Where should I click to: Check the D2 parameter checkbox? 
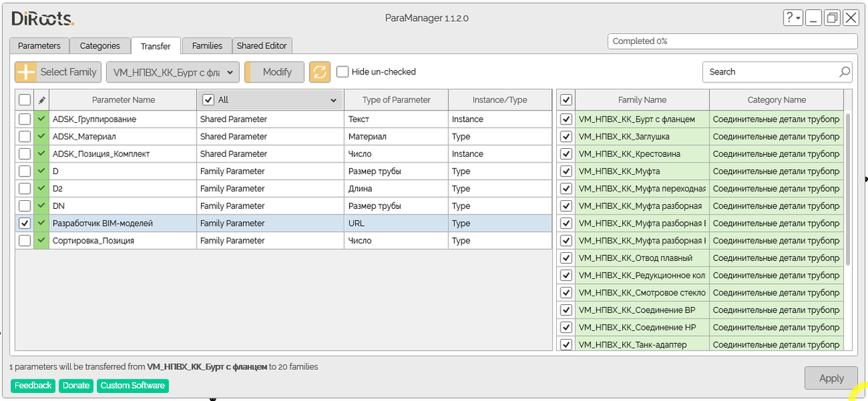coord(25,189)
